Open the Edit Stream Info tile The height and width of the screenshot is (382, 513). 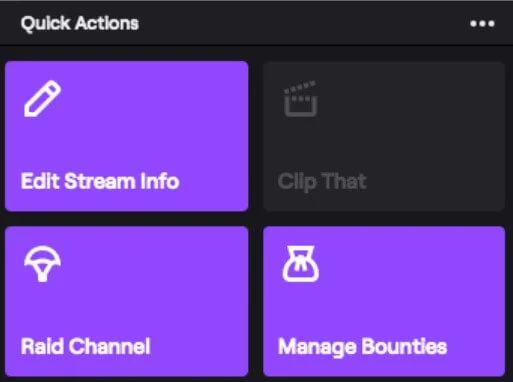(x=127, y=136)
